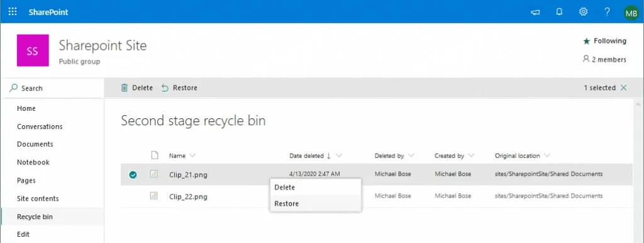Expand the Name column dropdown
Image resolution: width=644 pixels, height=243 pixels.
click(x=192, y=156)
